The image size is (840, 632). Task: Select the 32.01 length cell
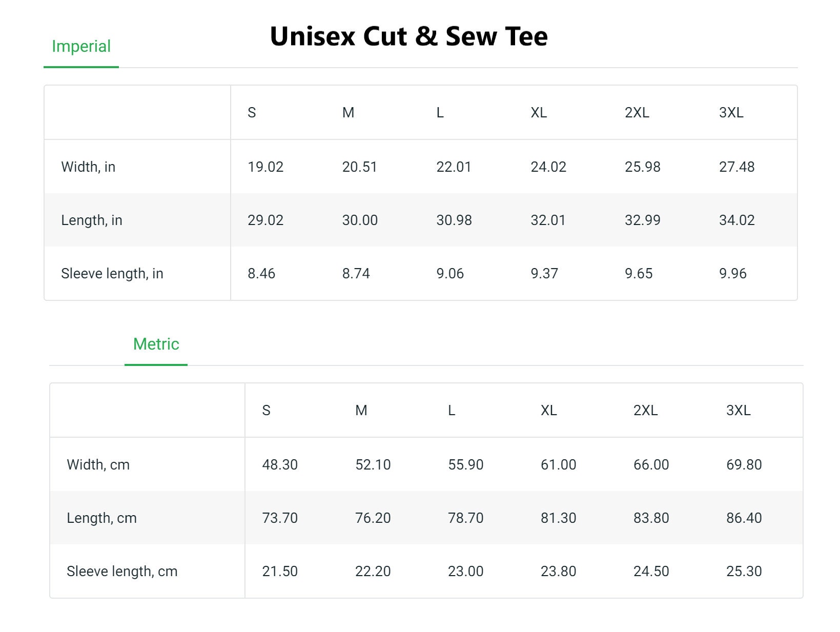coord(548,220)
